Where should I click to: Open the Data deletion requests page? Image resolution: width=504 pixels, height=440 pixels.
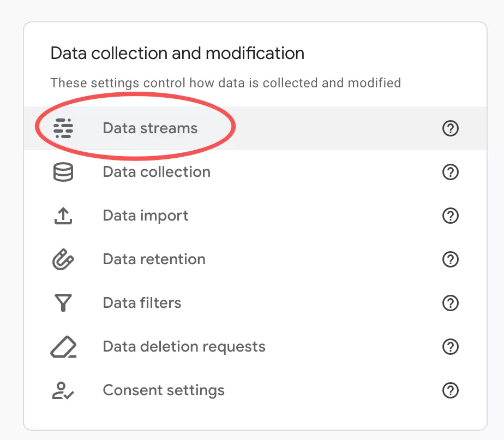click(x=184, y=347)
